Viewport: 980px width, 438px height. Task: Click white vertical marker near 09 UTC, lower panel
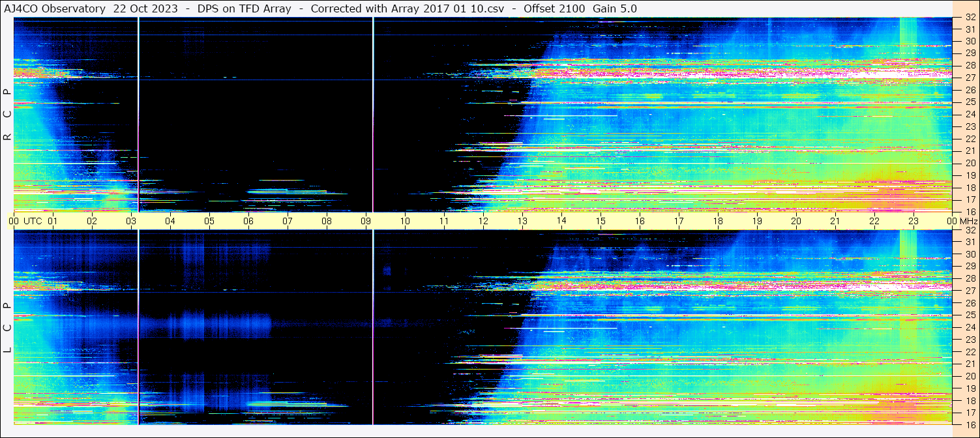pos(373,326)
